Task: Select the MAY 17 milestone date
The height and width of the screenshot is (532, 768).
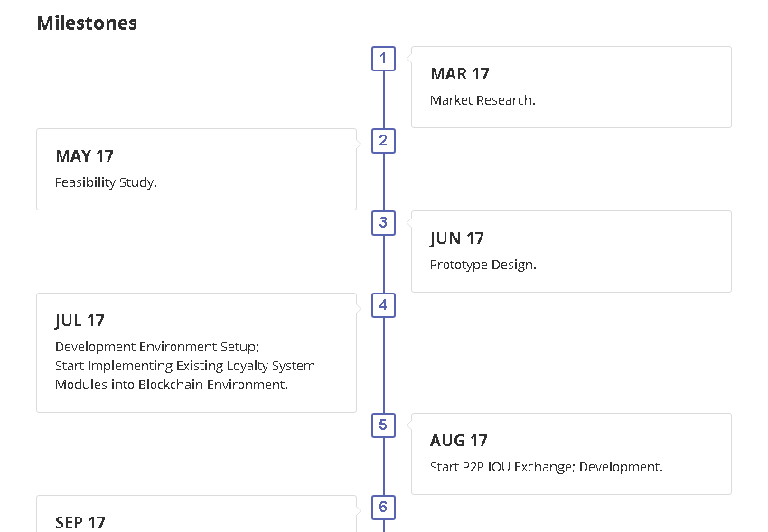Action: 84,156
